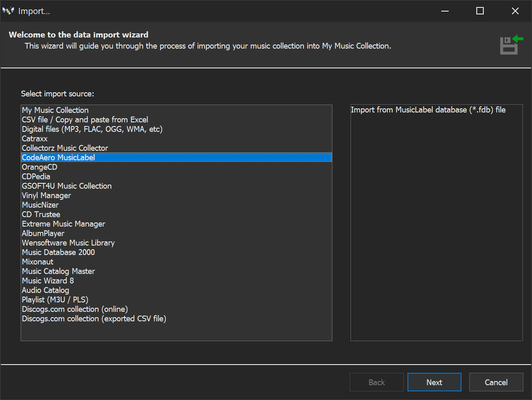Image resolution: width=532 pixels, height=400 pixels.
Task: Select CodeAero MusicLabel entry
Action: pos(177,157)
